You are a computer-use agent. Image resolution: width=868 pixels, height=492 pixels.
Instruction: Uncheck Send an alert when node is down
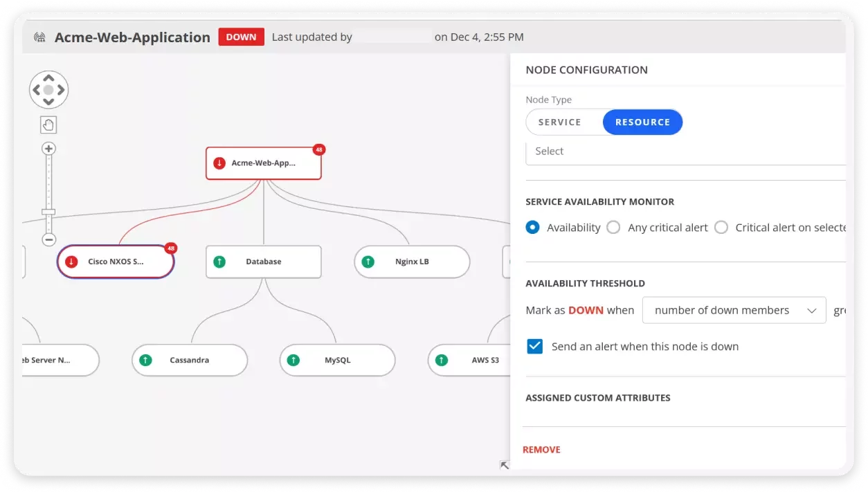point(534,347)
